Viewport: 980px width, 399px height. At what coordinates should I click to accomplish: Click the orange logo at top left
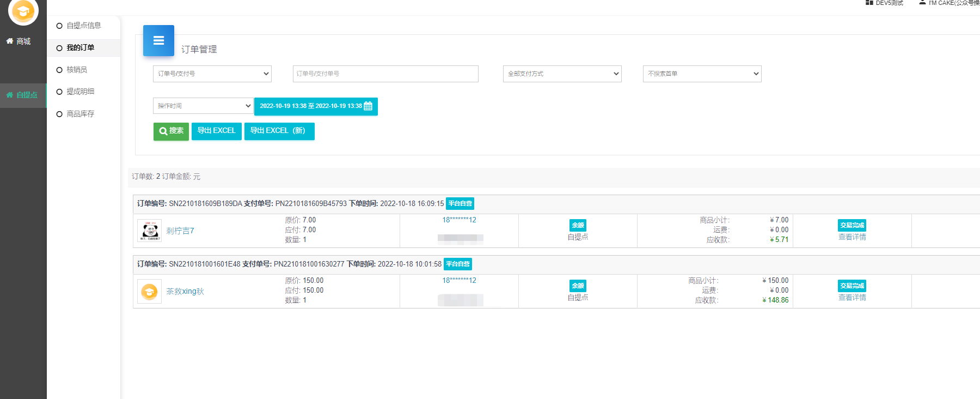coord(23,11)
